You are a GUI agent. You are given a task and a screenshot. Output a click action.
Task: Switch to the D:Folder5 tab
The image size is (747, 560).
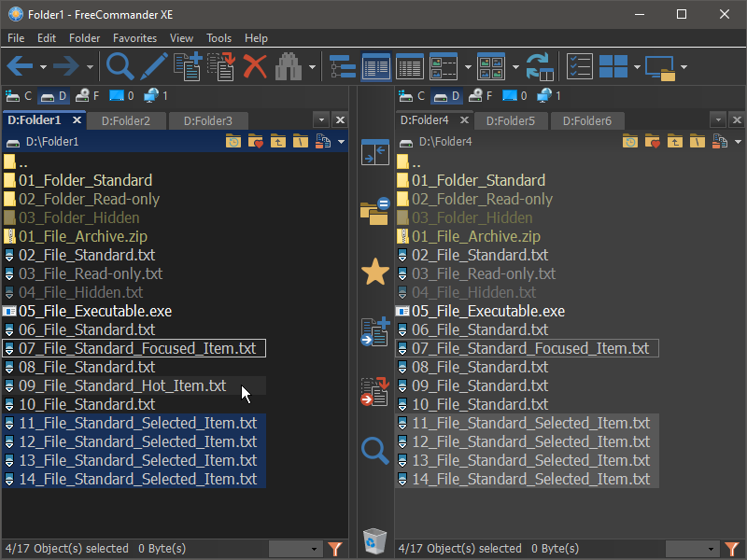coord(511,120)
